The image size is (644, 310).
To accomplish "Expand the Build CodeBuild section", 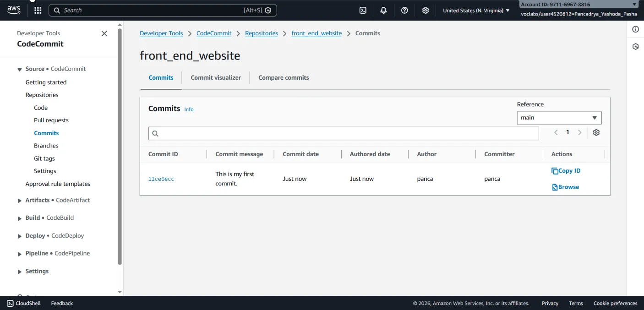I will click(x=20, y=218).
